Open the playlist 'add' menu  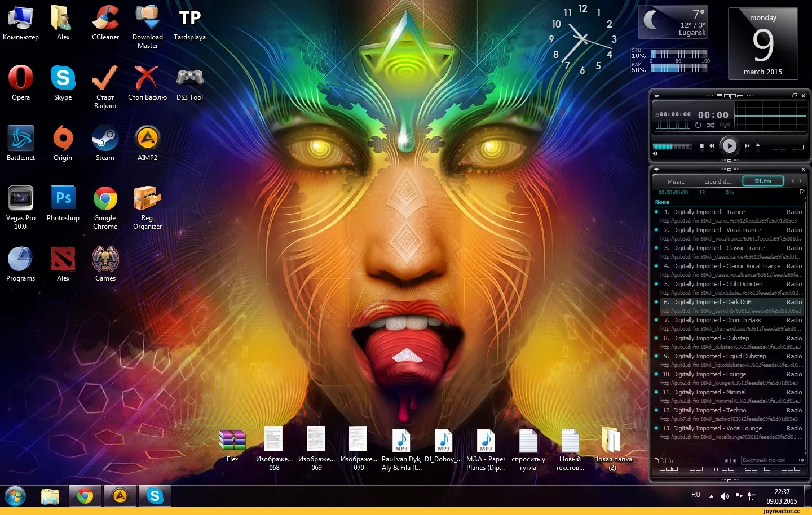669,469
